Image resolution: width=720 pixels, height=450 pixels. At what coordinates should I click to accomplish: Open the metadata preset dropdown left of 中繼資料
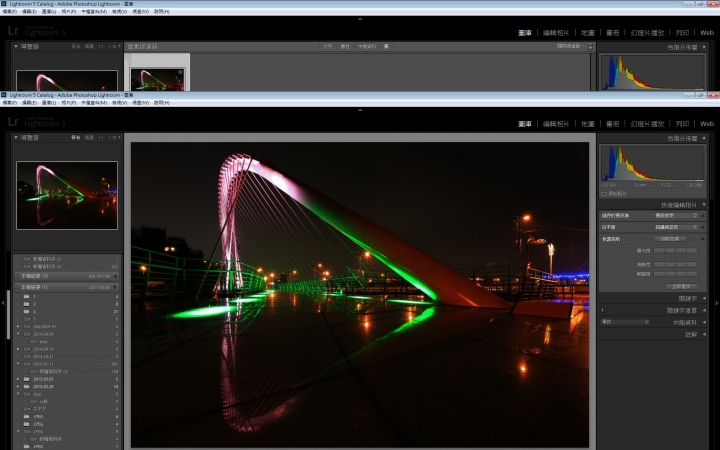pyautogui.click(x=624, y=322)
